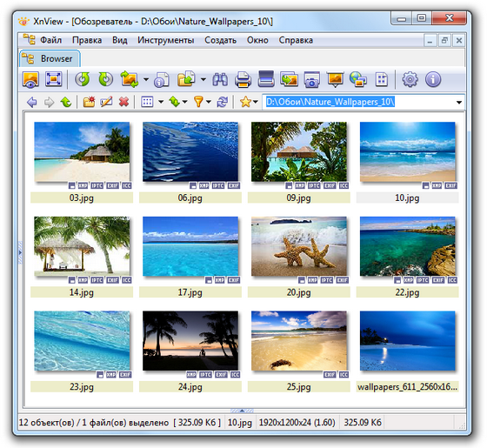This screenshot has height=448, width=487.
Task: Open the favorites star dropdown arrow
Action: click(x=256, y=102)
